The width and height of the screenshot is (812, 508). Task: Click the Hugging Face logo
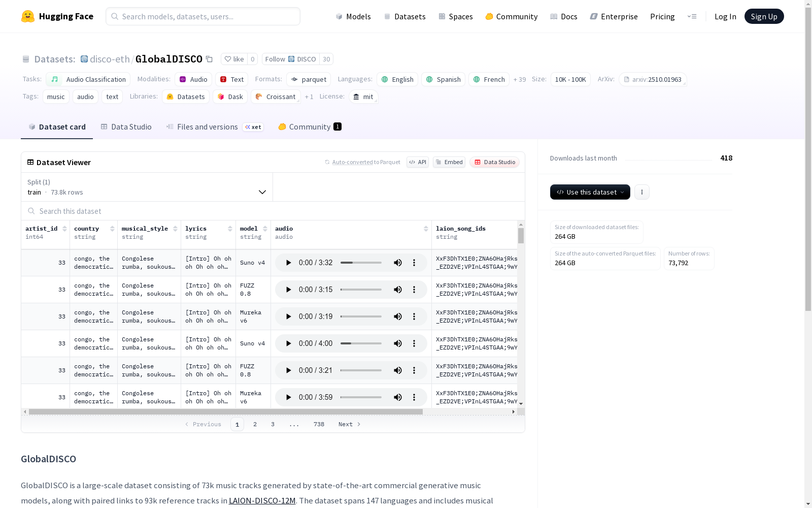point(57,16)
